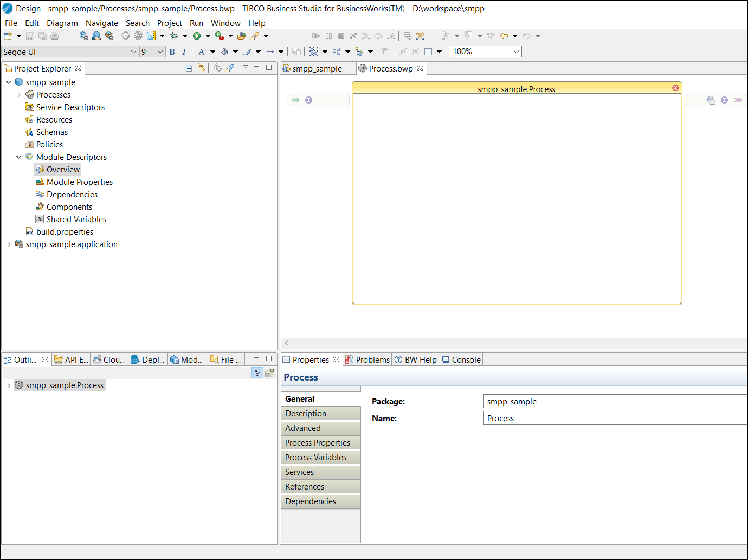Toggle Link with Editor in Project Explorer
Image resolution: width=748 pixels, height=560 pixels.
[201, 68]
